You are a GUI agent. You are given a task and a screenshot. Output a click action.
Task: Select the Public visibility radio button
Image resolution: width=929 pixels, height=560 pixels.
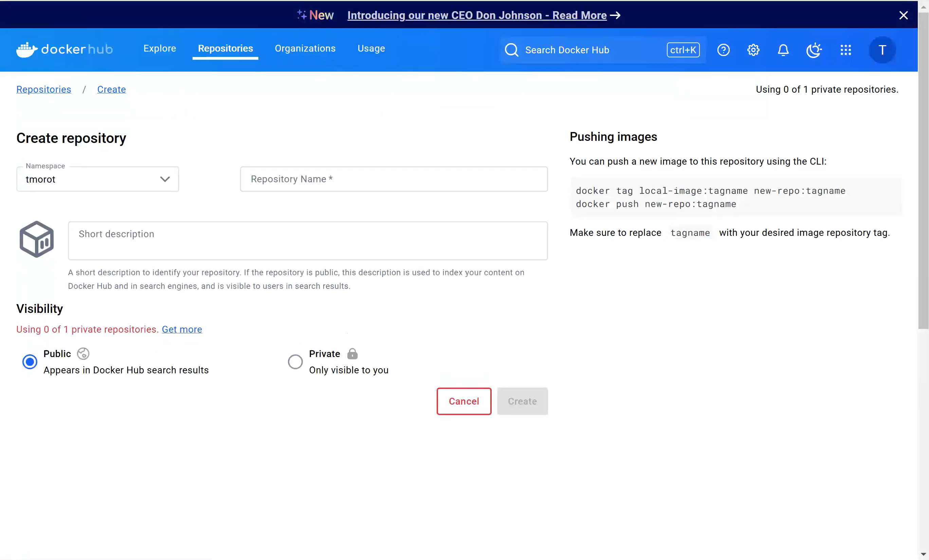(30, 361)
